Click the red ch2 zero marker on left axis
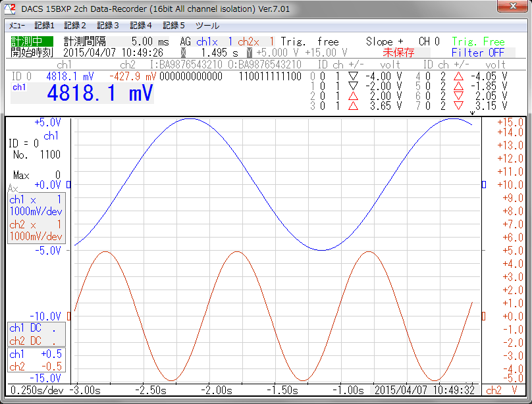Screen dimensions: 532x404 (x=68, y=316)
